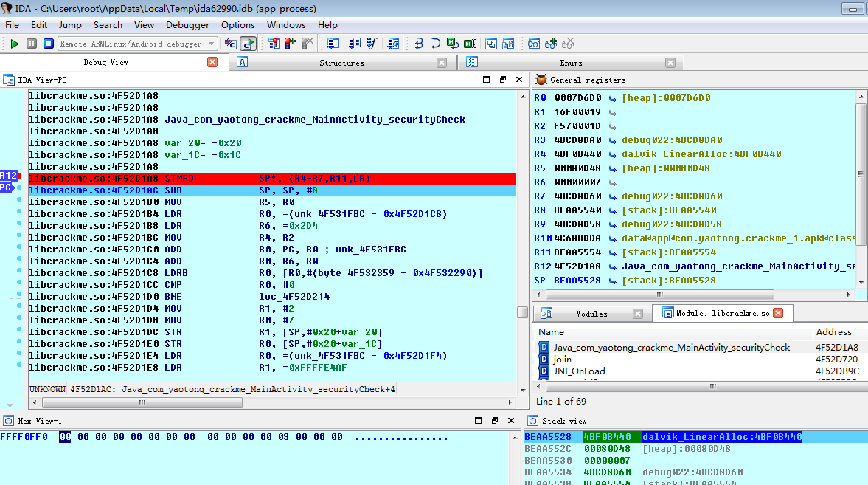Viewport: 868px width, 485px height.
Task: Close the Module: libcrackme.so tab
Action: pyautogui.click(x=777, y=314)
